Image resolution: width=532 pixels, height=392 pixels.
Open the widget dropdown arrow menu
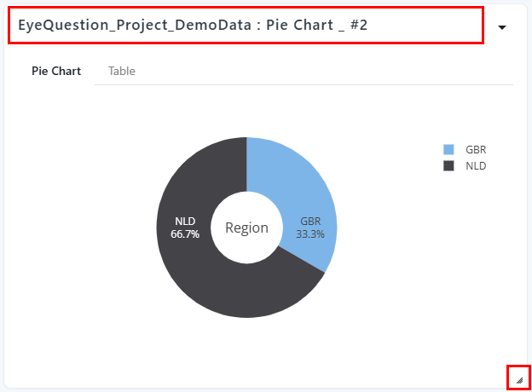pos(502,27)
